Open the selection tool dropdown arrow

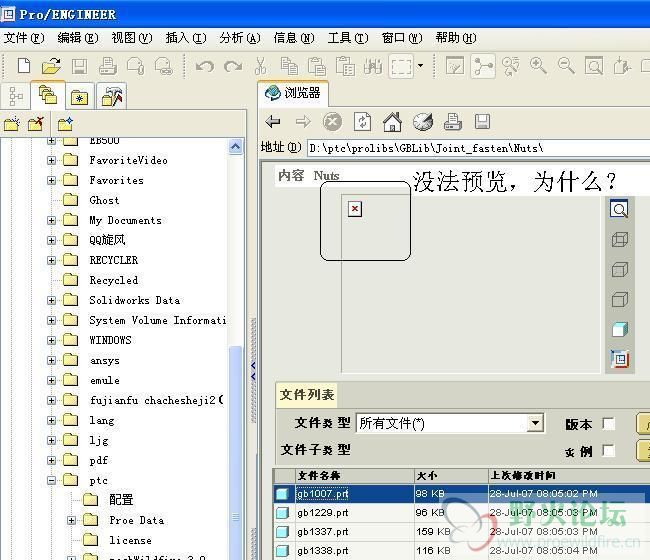(x=420, y=65)
